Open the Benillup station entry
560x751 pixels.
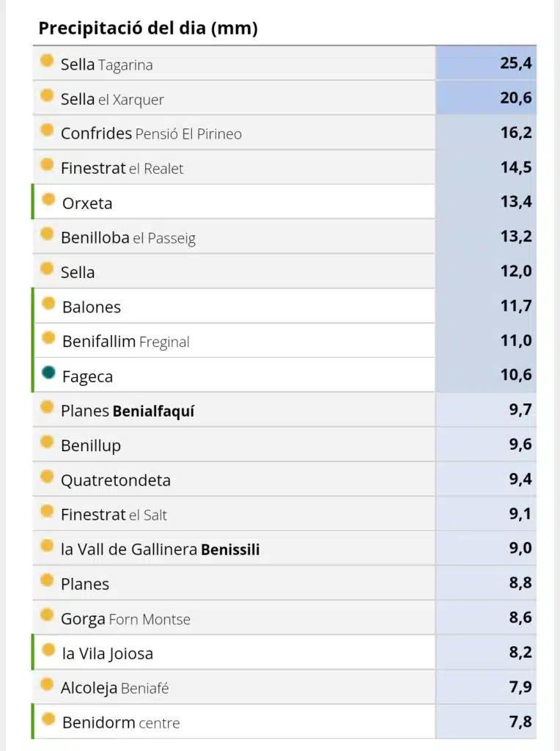pyautogui.click(x=91, y=445)
